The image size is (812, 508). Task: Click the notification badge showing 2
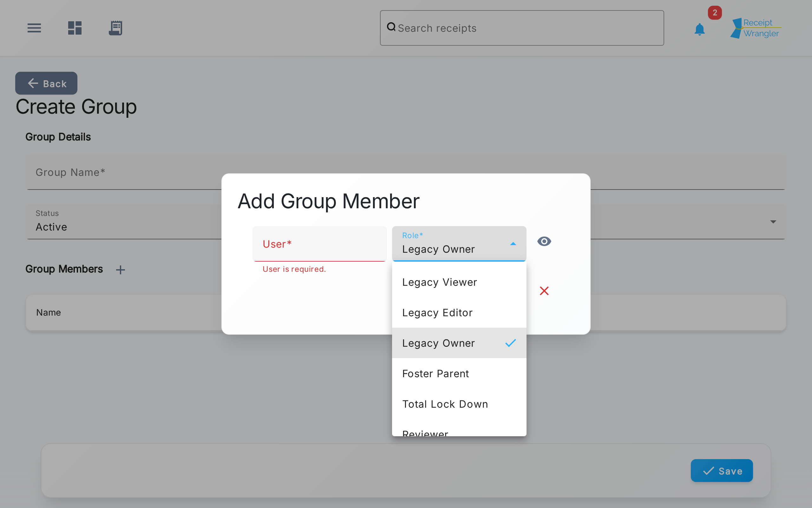point(715,13)
